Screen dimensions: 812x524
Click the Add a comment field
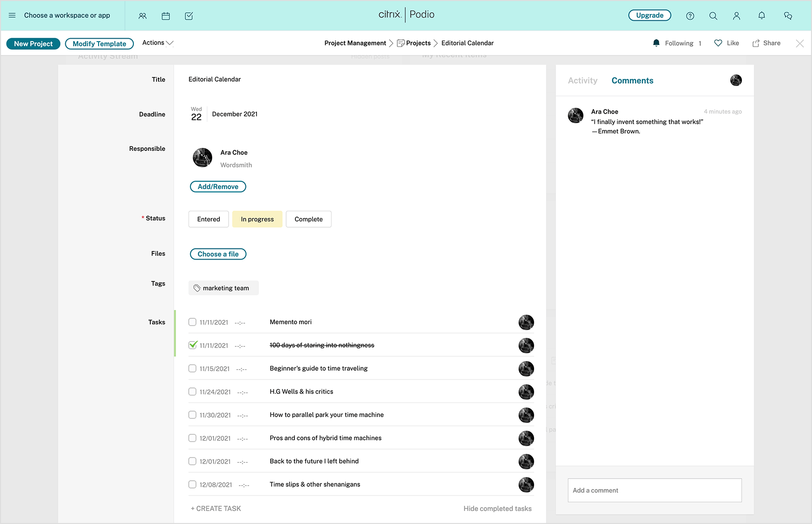(654, 490)
